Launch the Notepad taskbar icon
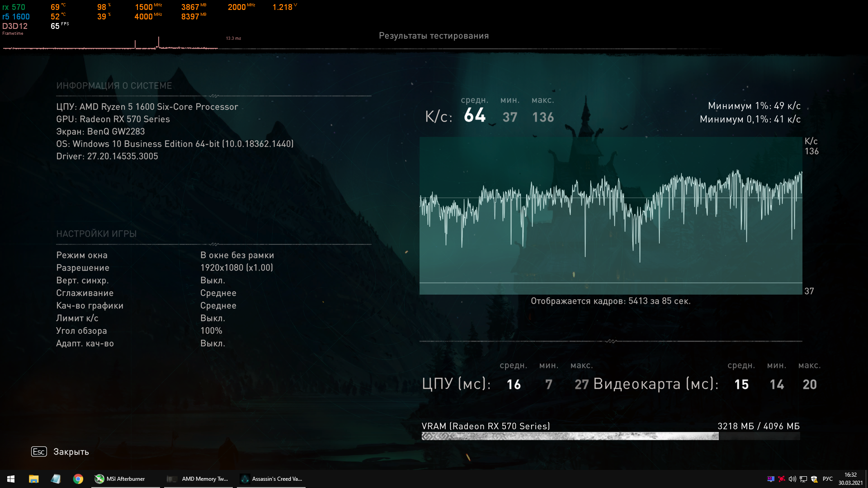 pyautogui.click(x=56, y=479)
